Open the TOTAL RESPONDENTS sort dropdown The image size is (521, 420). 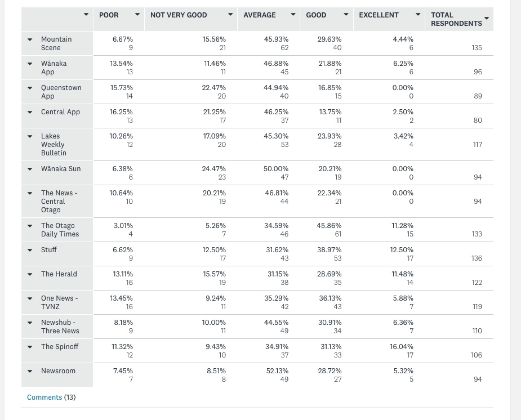click(487, 19)
